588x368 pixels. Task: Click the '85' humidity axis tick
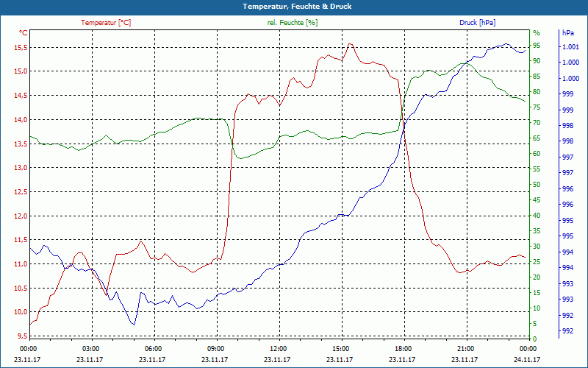point(537,77)
